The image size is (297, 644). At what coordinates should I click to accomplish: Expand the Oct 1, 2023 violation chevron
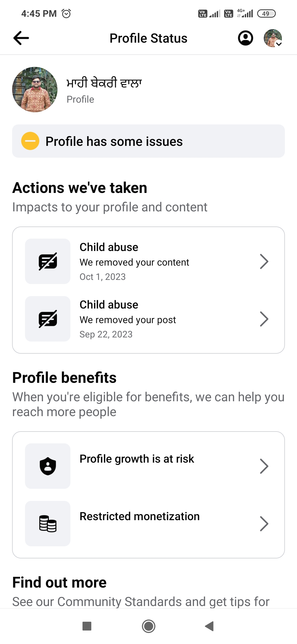[x=264, y=261]
